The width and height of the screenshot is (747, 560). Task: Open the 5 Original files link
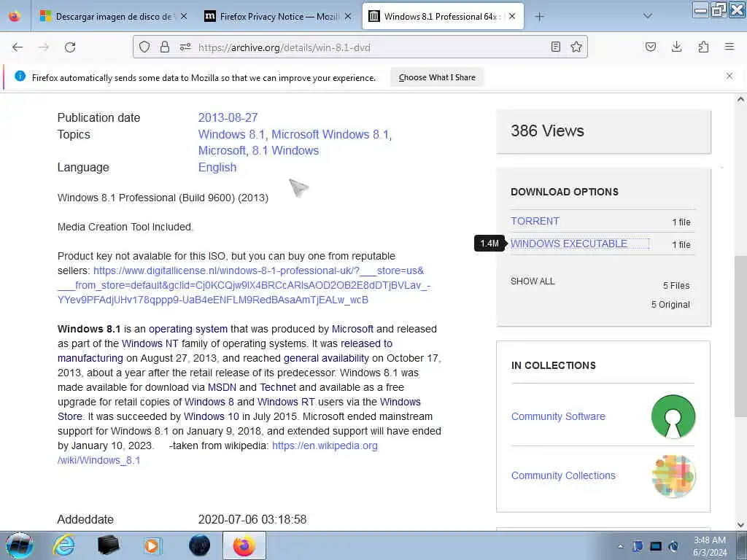tap(670, 304)
